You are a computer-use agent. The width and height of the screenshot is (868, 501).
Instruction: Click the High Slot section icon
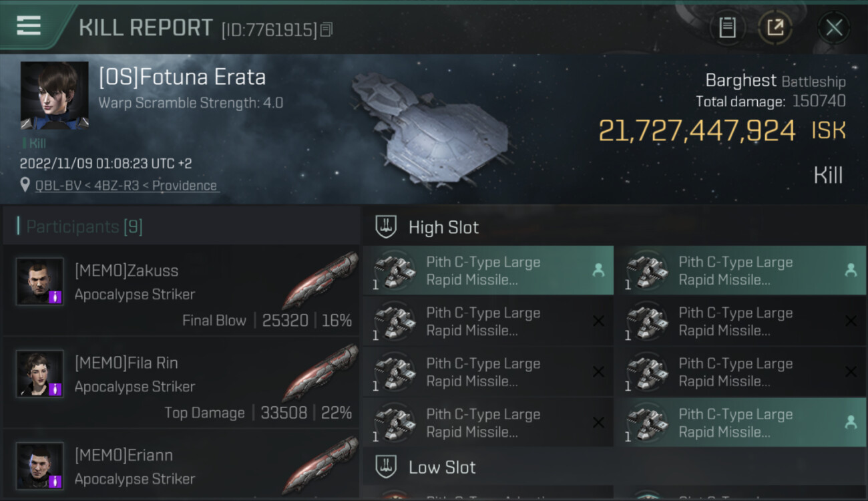386,227
